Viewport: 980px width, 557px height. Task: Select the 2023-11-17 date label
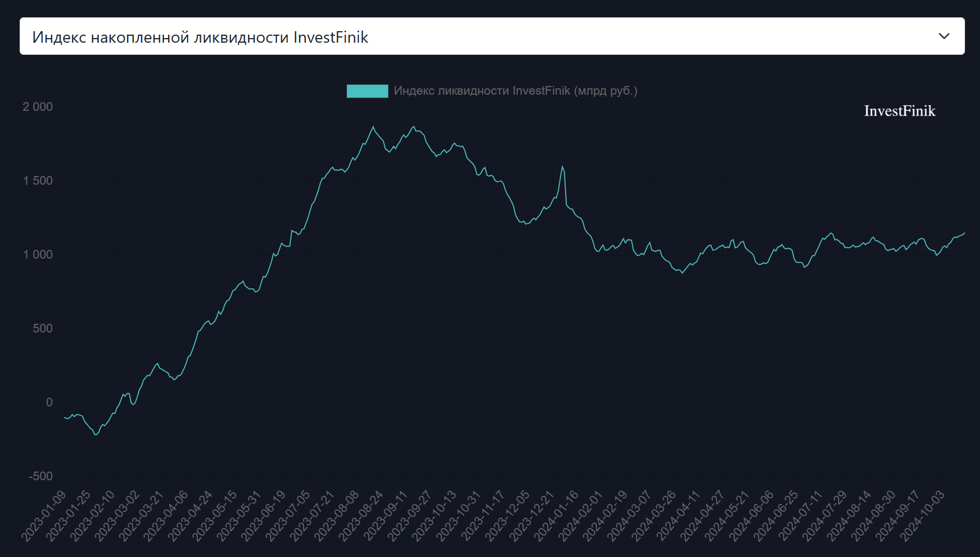483,516
